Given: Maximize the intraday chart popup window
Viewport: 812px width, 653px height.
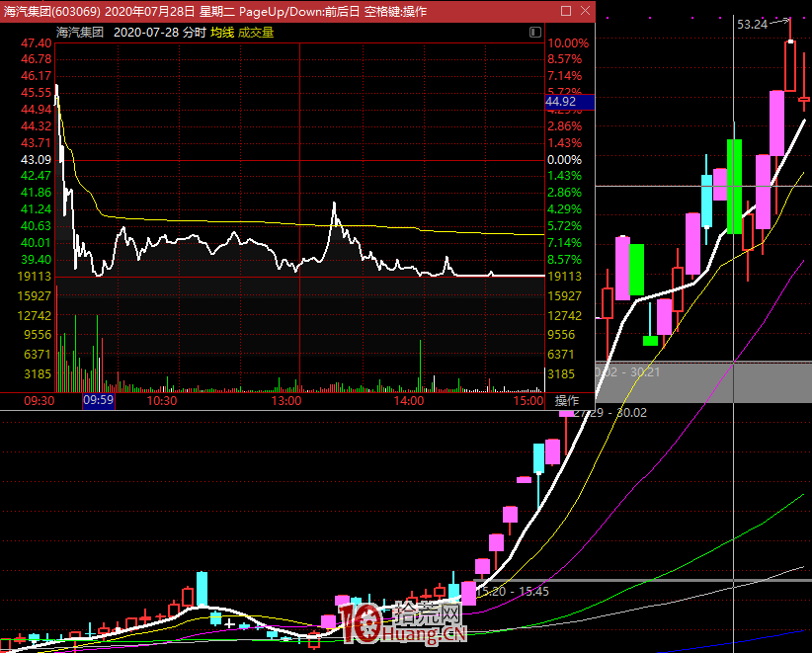Looking at the screenshot, I should [566, 11].
